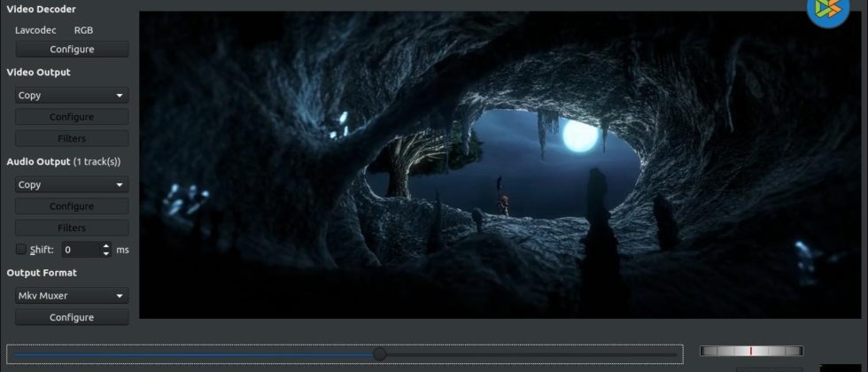Enable the audio Shift checkbox
Screen dimensions: 868x372
click(x=21, y=250)
